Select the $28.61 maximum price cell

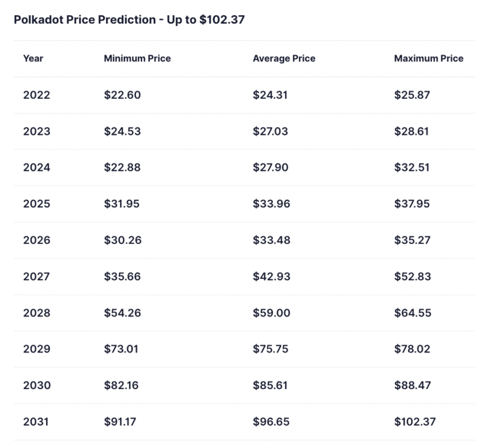pos(411,131)
